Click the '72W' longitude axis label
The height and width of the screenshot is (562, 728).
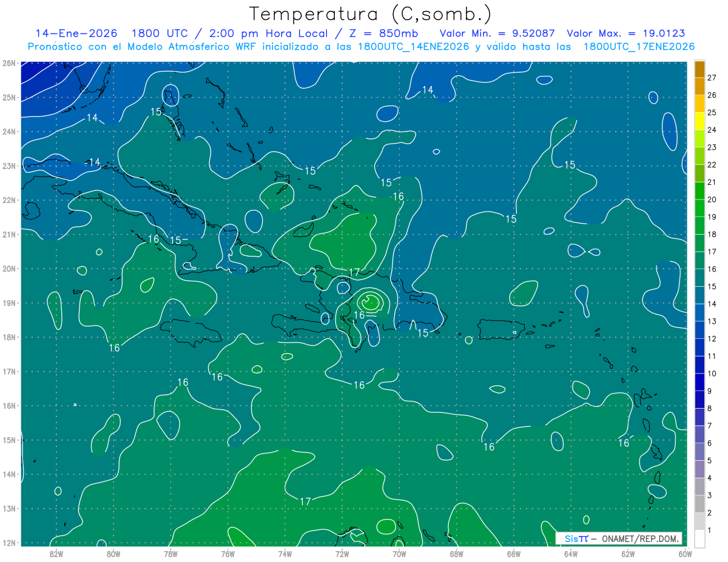(342, 554)
